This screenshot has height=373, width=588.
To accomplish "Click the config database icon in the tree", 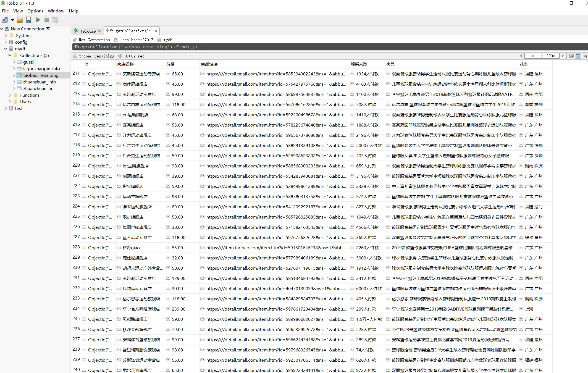I will point(11,42).
